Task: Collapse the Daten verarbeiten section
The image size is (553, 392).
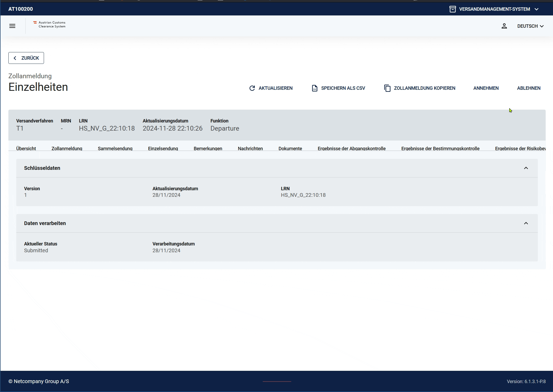Action: [x=526, y=223]
